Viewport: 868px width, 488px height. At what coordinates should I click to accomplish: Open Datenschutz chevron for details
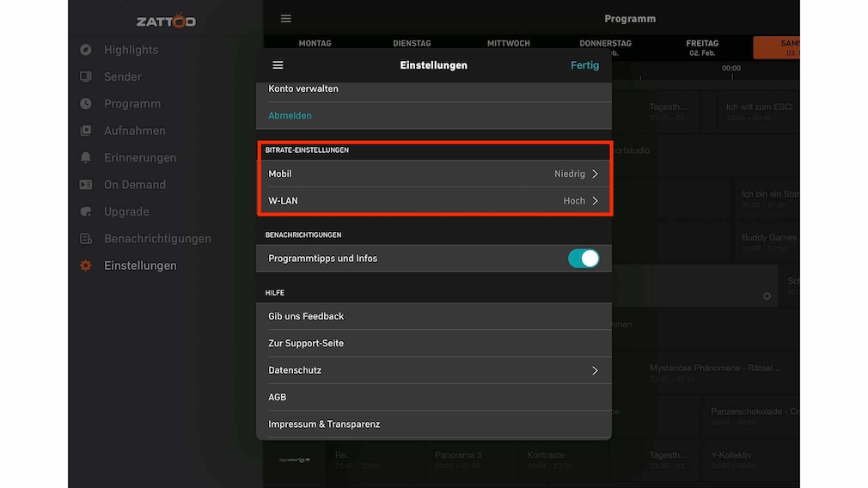point(595,370)
